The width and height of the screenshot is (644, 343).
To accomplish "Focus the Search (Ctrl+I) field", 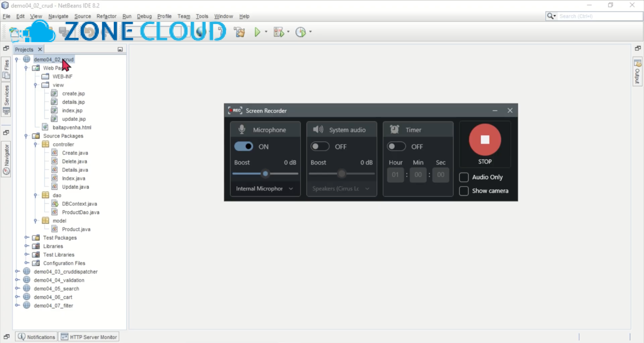I will click(600, 16).
